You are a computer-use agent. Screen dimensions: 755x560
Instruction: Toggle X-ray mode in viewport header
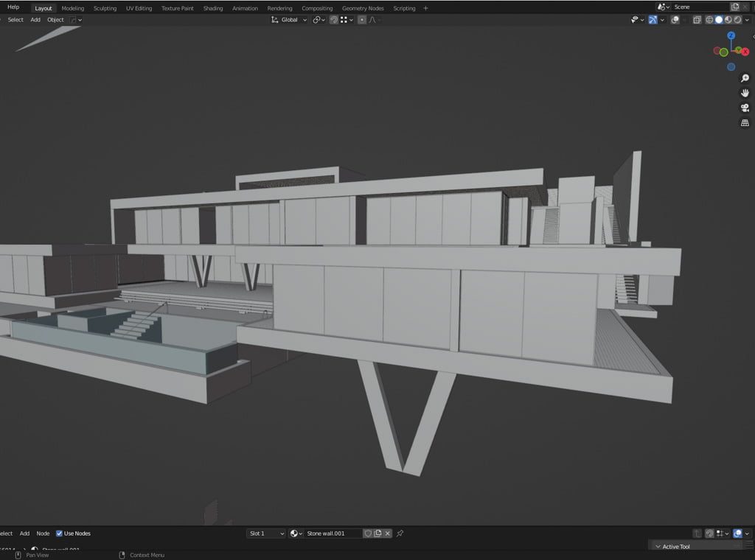coord(697,20)
